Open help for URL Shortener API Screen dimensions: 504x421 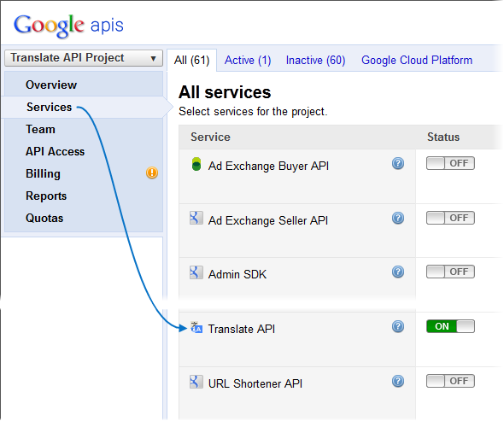[x=398, y=381]
